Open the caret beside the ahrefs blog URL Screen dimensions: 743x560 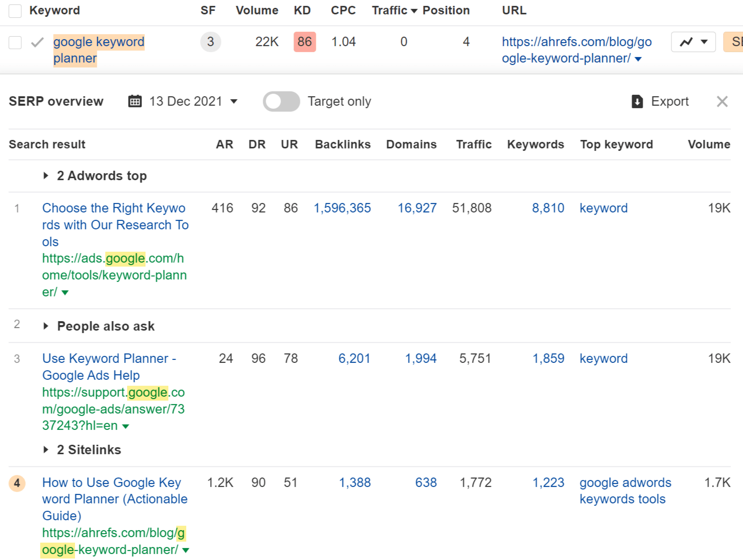(638, 59)
